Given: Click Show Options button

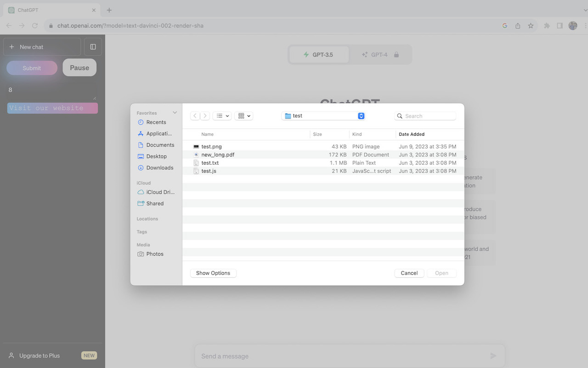Looking at the screenshot, I should click(213, 273).
